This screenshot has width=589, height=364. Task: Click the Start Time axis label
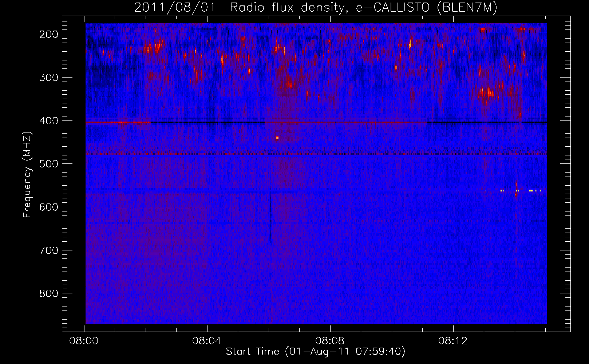pyautogui.click(x=315, y=352)
